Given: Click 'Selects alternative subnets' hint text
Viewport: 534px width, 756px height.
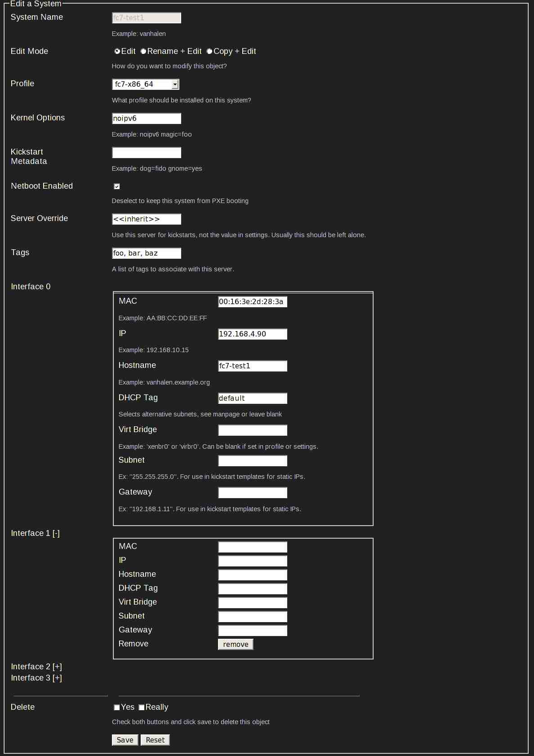Looking at the screenshot, I should pos(200,414).
